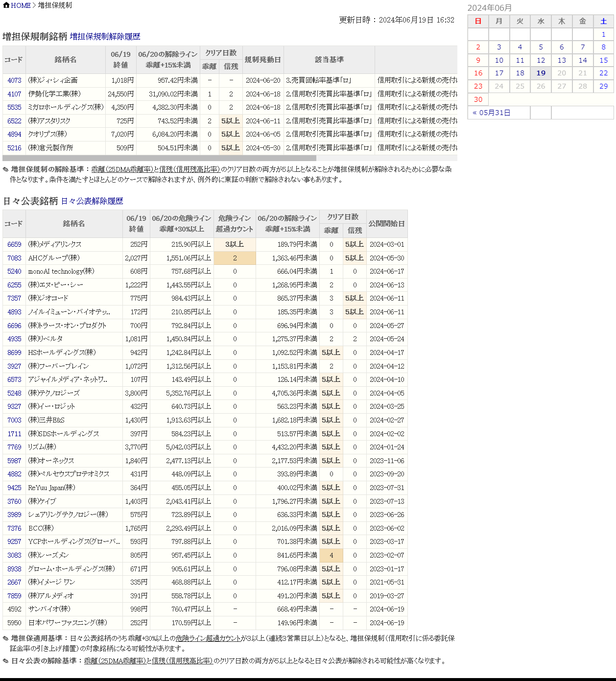Screen dimensions: 616x681
Task: Select June 10 in the calendar
Action: coord(499,60)
